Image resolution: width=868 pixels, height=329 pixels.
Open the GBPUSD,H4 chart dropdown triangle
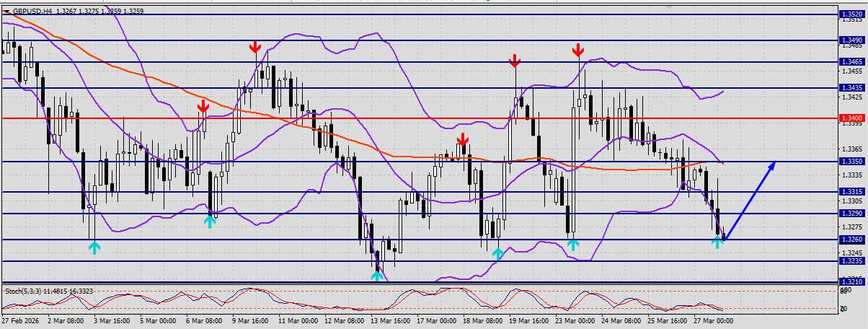point(7,12)
